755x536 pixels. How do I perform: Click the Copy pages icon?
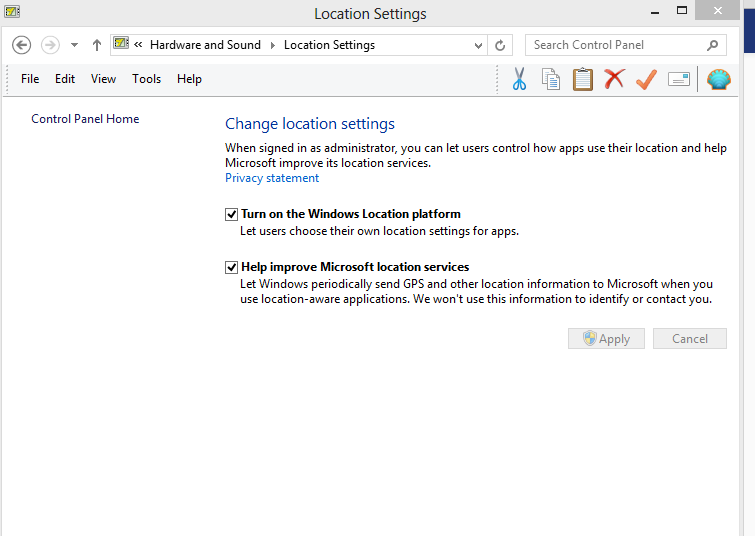point(551,79)
